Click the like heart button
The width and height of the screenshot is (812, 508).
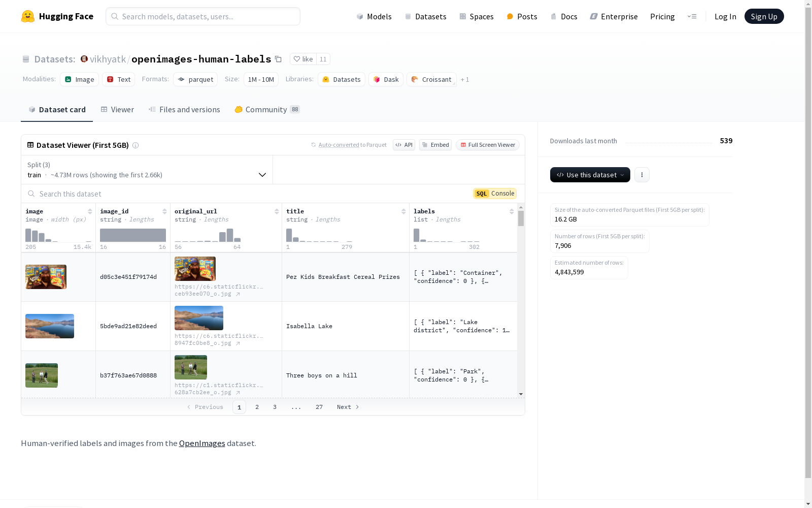pyautogui.click(x=303, y=59)
